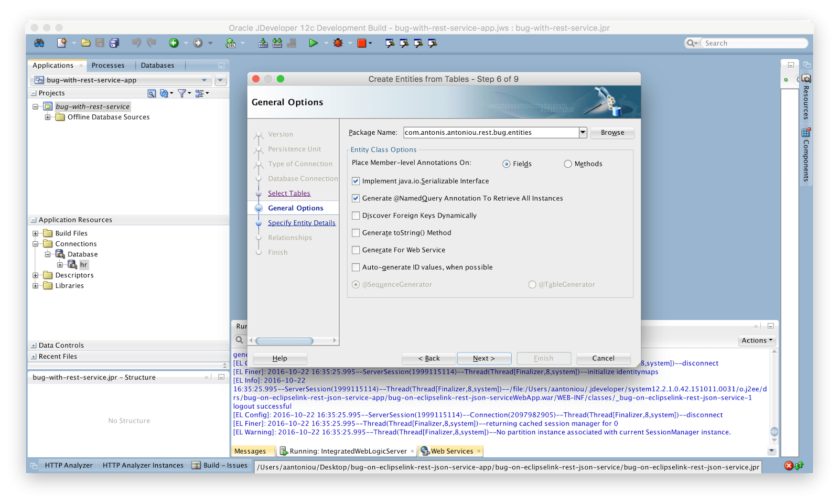
Task: Uncheck Generate @NamedQuery Annotation checkbox
Action: 356,198
